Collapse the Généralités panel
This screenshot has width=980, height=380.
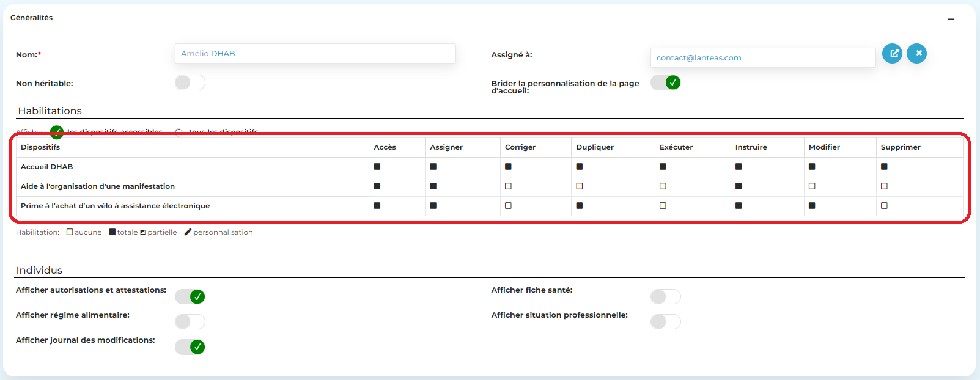point(951,19)
